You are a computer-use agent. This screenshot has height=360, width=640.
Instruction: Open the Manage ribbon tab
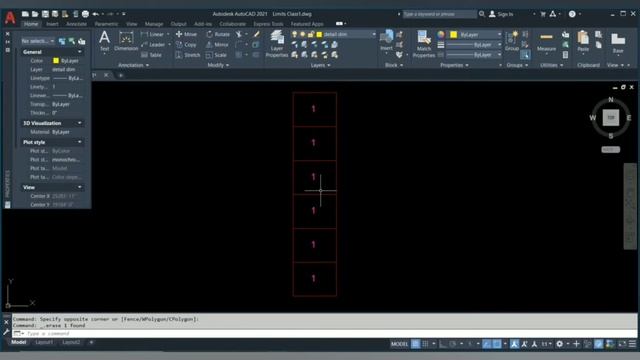(x=153, y=24)
